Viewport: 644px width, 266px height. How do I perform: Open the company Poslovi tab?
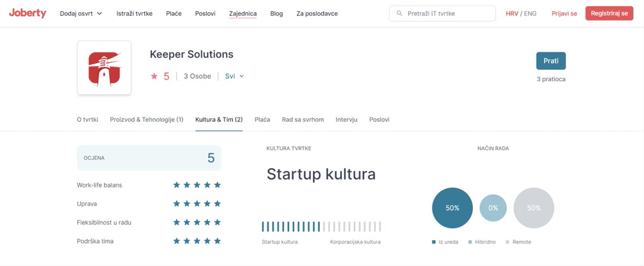(x=379, y=119)
